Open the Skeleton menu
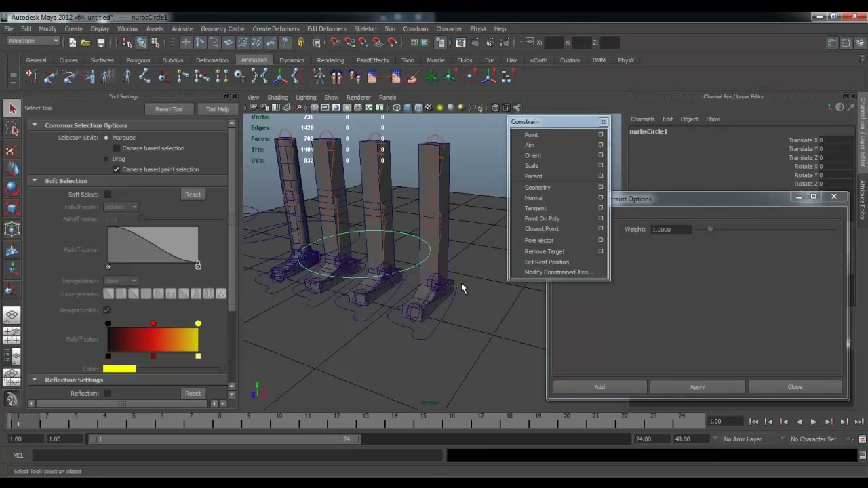Viewport: 868px width, 488px height. (365, 29)
